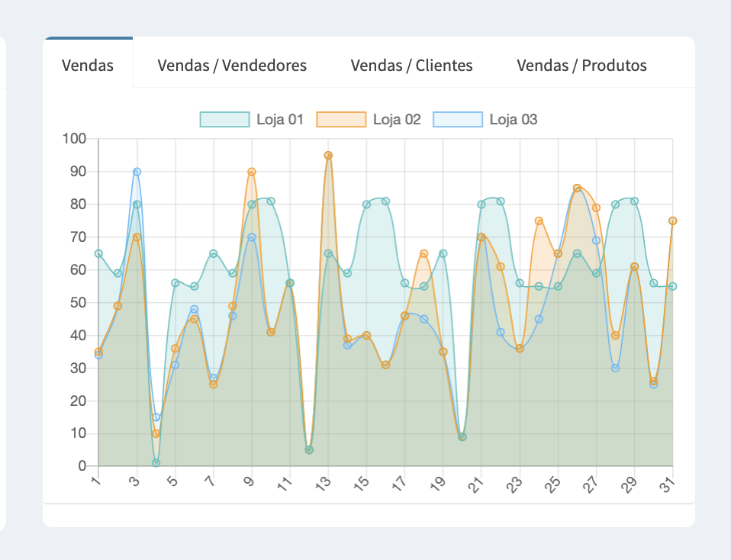Click the teal Loja 01 point at day 29
The image size is (731, 560).
(634, 201)
